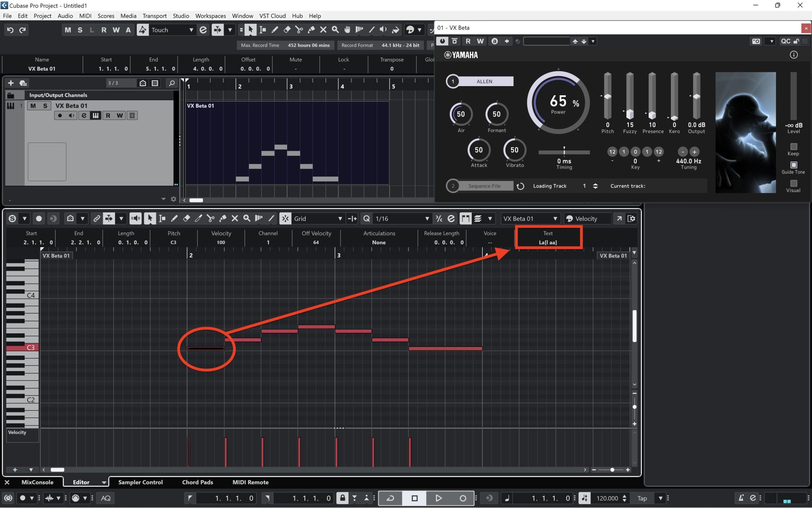Select the Glue tool in top toolbar
The width and height of the screenshot is (812, 508).
click(311, 30)
